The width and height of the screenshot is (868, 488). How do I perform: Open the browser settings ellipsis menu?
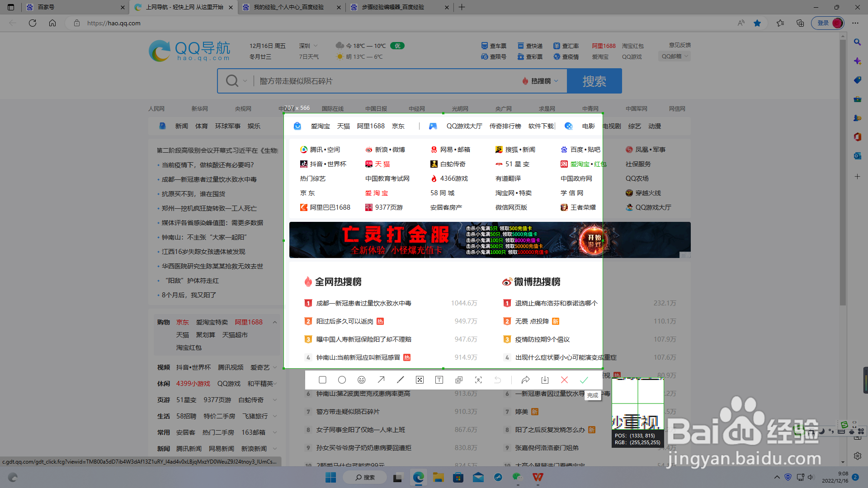point(855,23)
